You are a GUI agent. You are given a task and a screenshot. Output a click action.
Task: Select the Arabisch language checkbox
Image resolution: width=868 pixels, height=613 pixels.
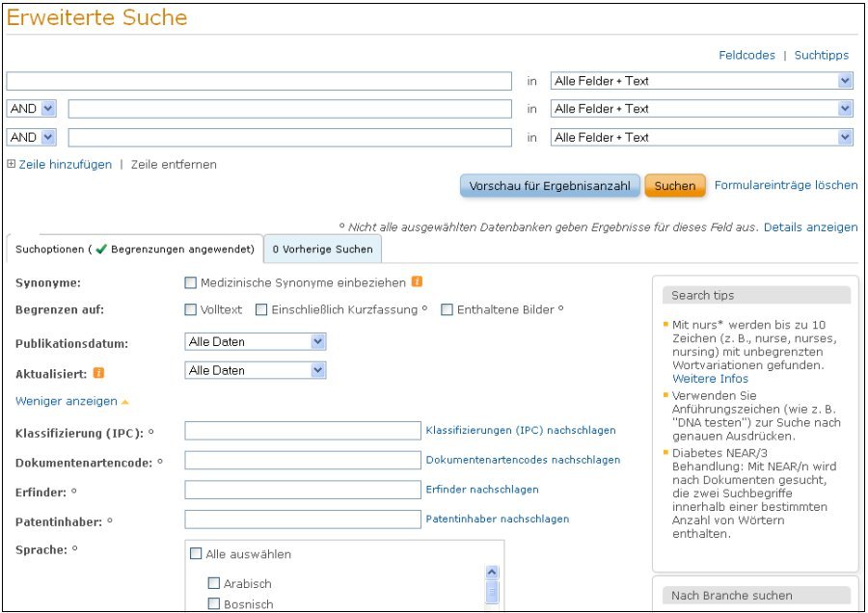214,583
